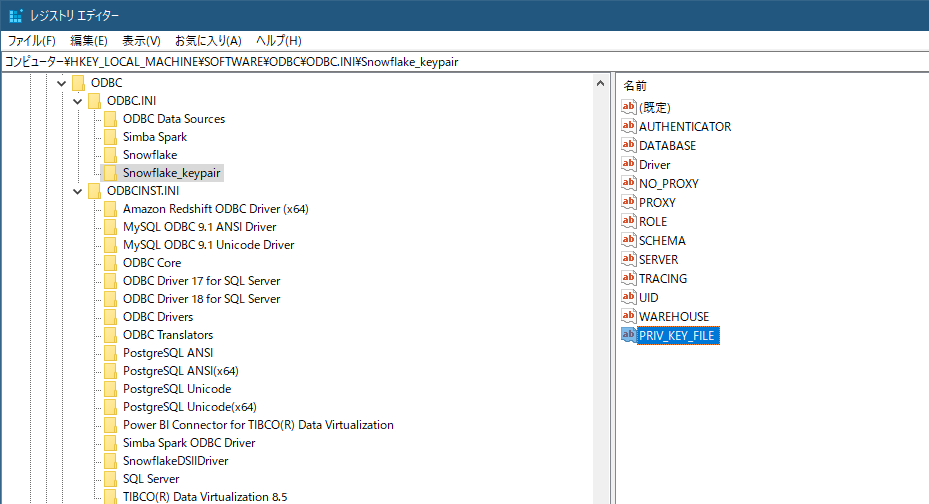Click the registry path address bar
This screenshot has width=929, height=504.
coord(464,62)
